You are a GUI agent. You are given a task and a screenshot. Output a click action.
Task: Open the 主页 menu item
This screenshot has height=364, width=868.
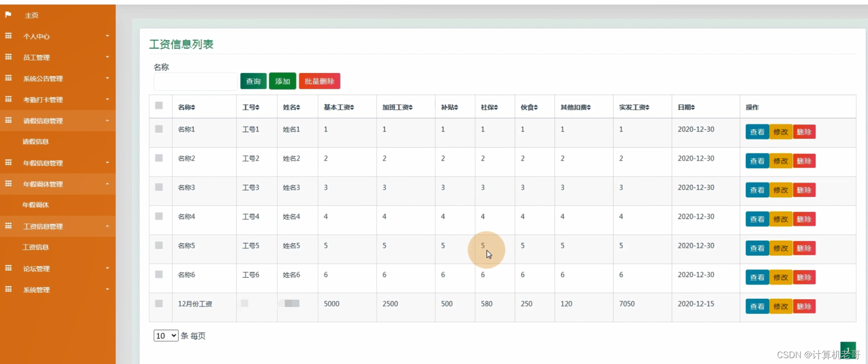tap(32, 16)
